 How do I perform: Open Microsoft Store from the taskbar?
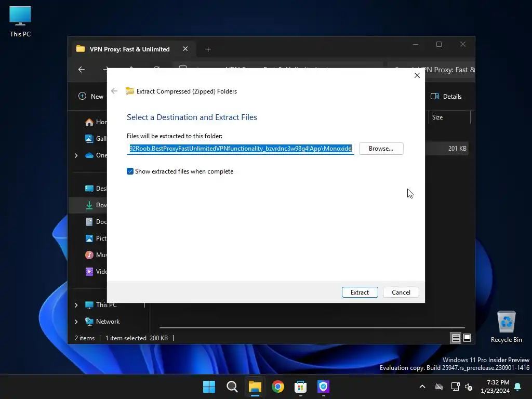point(301,387)
